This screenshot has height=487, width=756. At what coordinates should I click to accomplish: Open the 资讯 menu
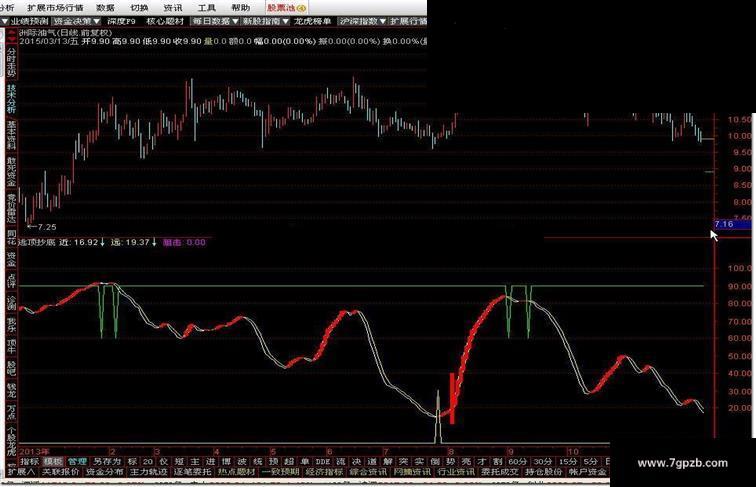click(173, 8)
